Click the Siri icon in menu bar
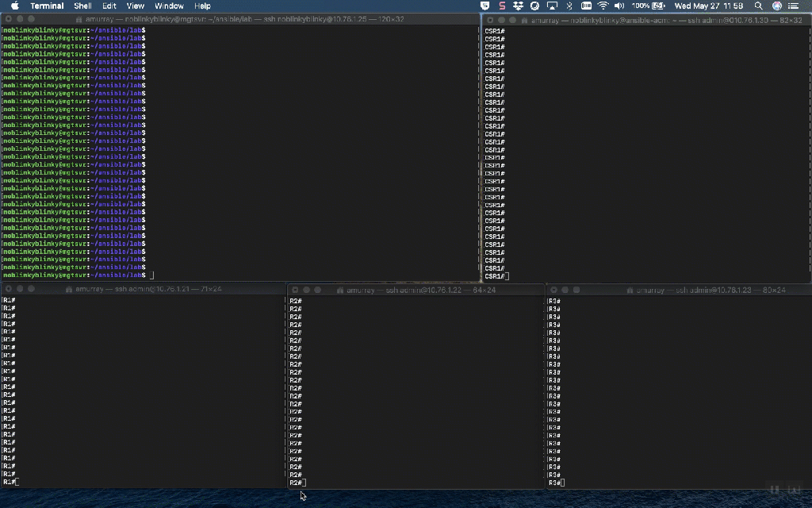 (x=776, y=6)
